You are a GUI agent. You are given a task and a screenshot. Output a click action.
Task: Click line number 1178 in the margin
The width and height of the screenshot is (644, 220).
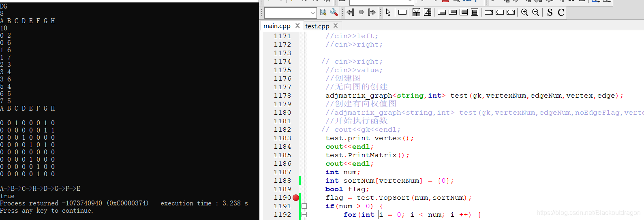tap(282, 96)
